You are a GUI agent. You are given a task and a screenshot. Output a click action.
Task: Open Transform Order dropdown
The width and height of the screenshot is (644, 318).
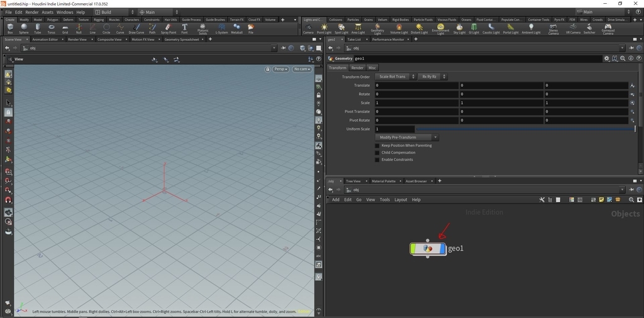pyautogui.click(x=395, y=77)
